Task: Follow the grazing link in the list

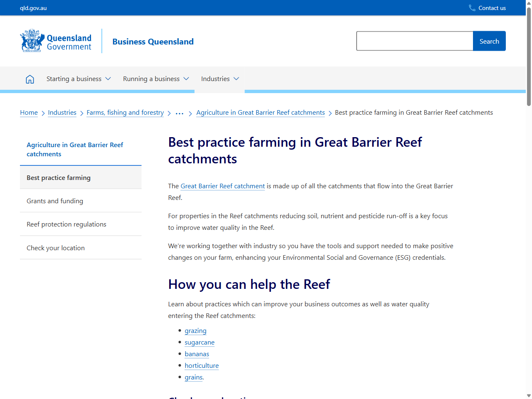Action: coord(195,330)
